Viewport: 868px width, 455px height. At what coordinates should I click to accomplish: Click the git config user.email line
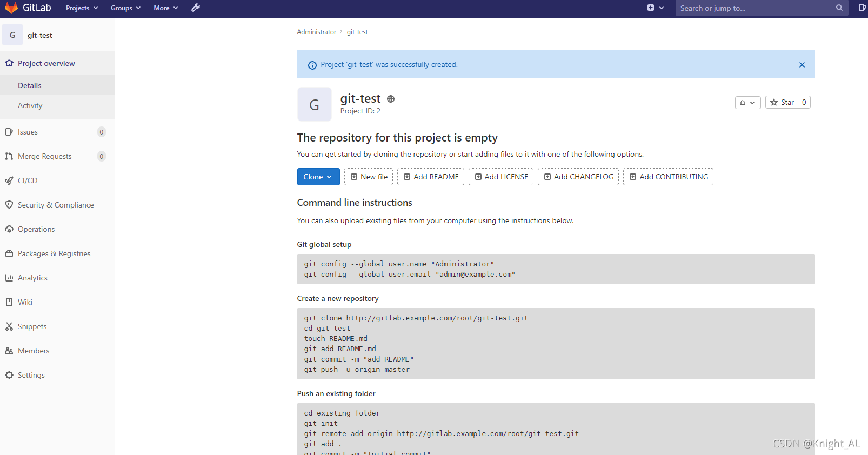(x=410, y=274)
